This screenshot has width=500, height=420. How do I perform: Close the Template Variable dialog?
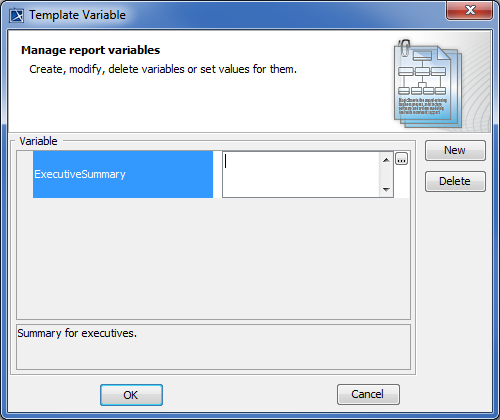469,10
